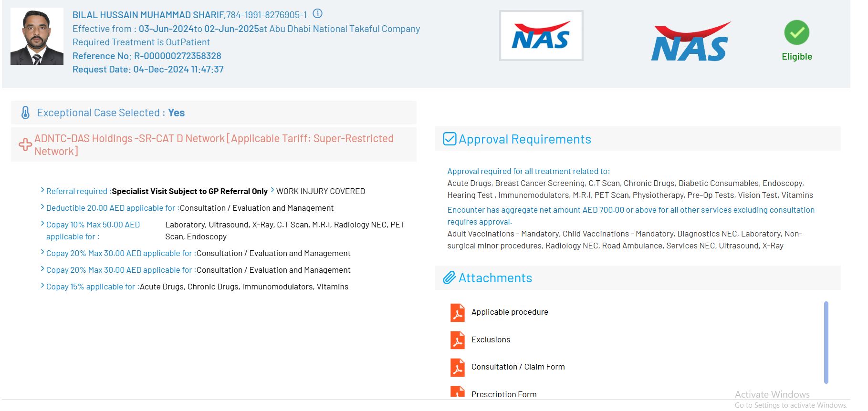
Task: Click the Reference No R-000000272358328 text
Action: tap(147, 56)
